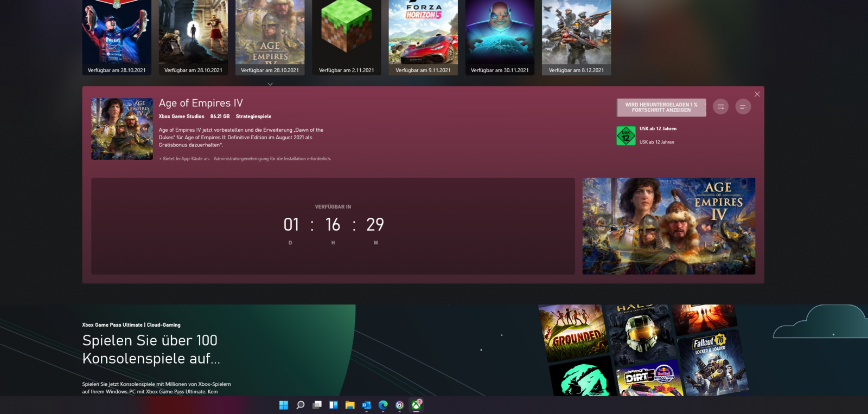Click the countdown hours value 16

333,224
